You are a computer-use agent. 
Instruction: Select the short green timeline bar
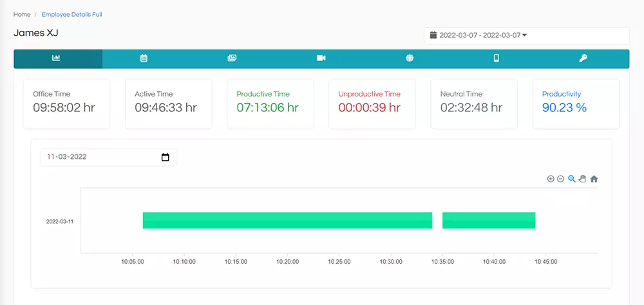pyautogui.click(x=489, y=221)
